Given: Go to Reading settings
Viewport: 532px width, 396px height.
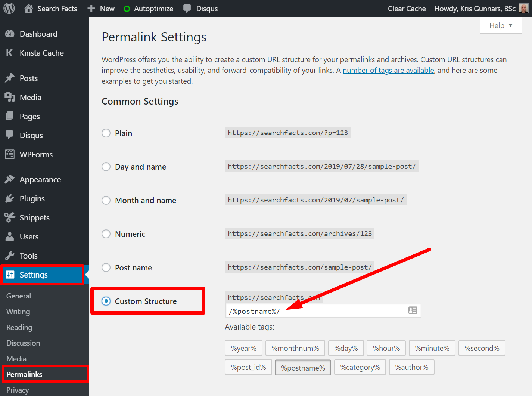Looking at the screenshot, I should click(19, 327).
